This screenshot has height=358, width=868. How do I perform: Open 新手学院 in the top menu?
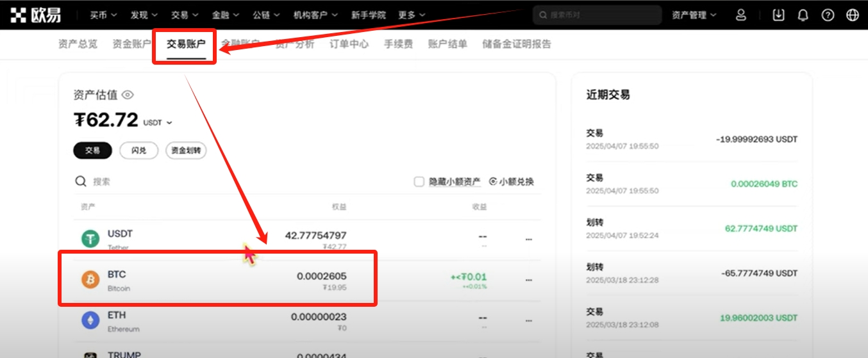369,15
